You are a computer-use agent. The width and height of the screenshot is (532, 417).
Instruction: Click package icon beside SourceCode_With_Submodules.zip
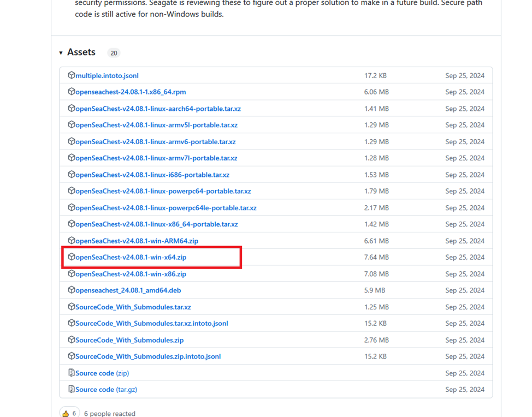[71, 339]
